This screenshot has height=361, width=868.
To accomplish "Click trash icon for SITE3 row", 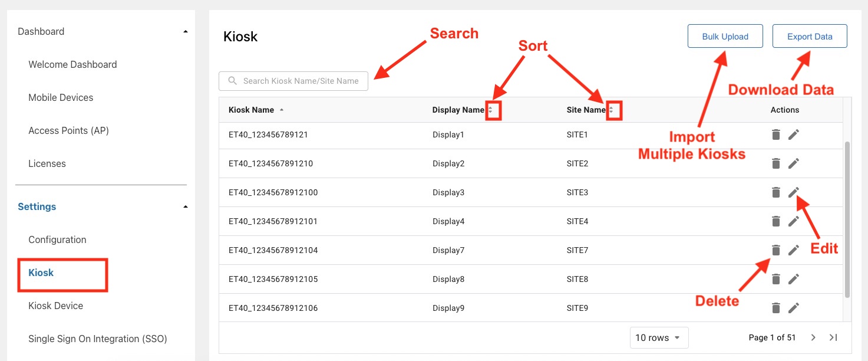I will [x=776, y=192].
